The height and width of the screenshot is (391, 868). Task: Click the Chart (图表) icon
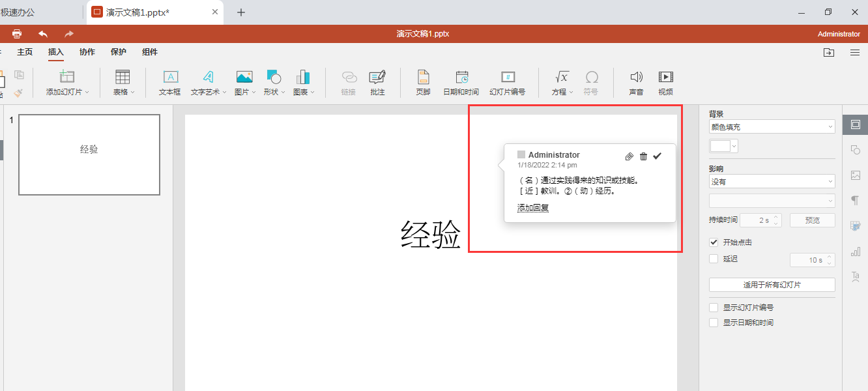click(x=303, y=77)
